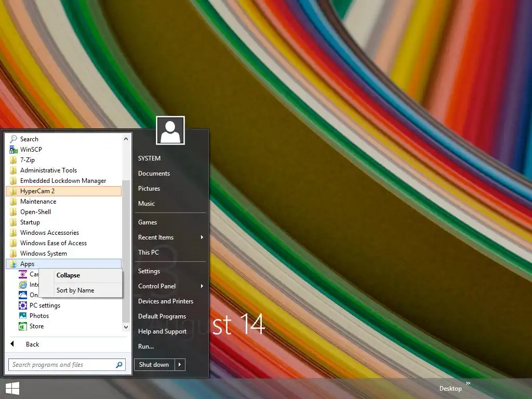Show hidden Desktop toolbar items chevron
Screen dimensions: 532x399
468,383
